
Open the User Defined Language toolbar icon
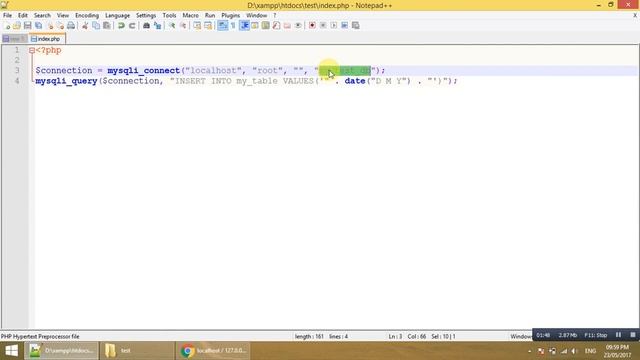click(255, 26)
